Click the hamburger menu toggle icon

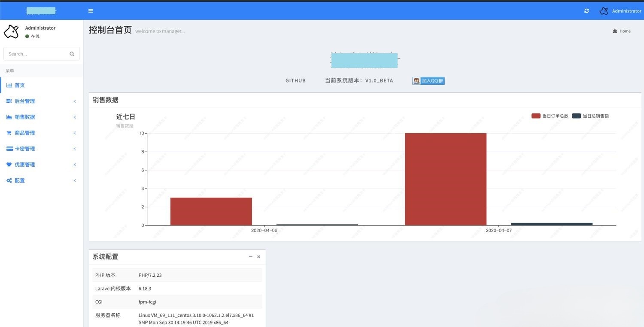coord(90,11)
